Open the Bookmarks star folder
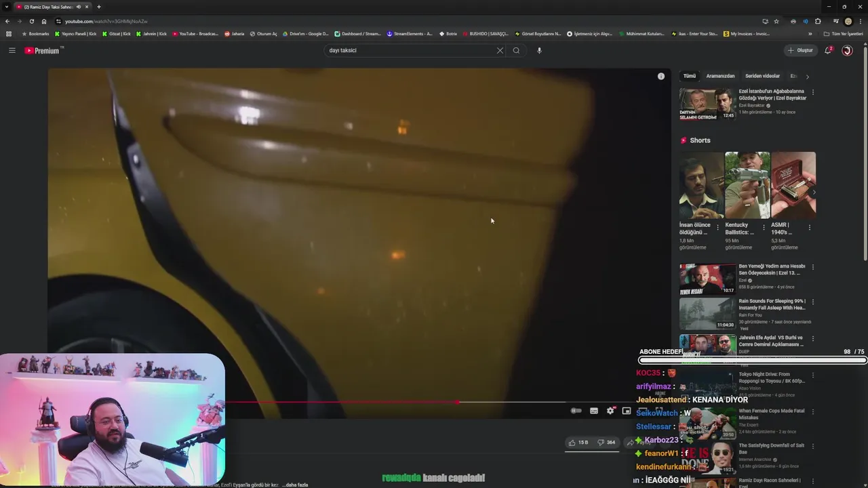Viewport: 868px width, 488px height. 35,34
